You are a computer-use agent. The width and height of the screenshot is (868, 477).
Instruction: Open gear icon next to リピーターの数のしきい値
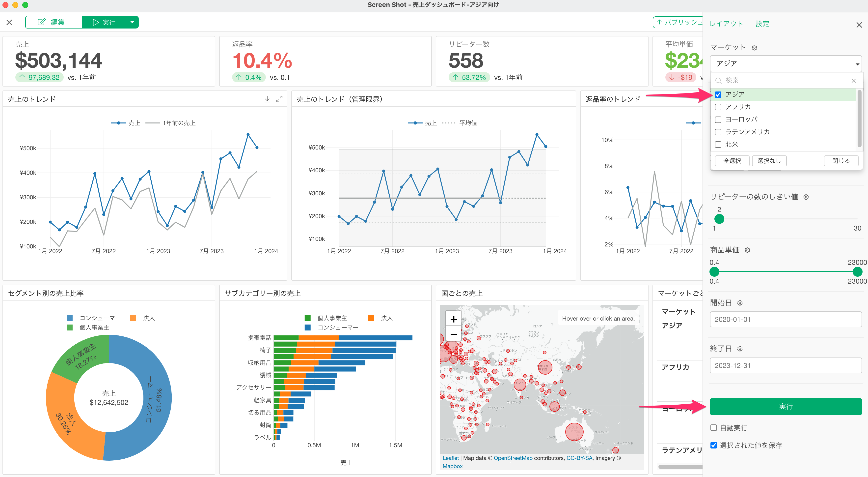(x=806, y=197)
